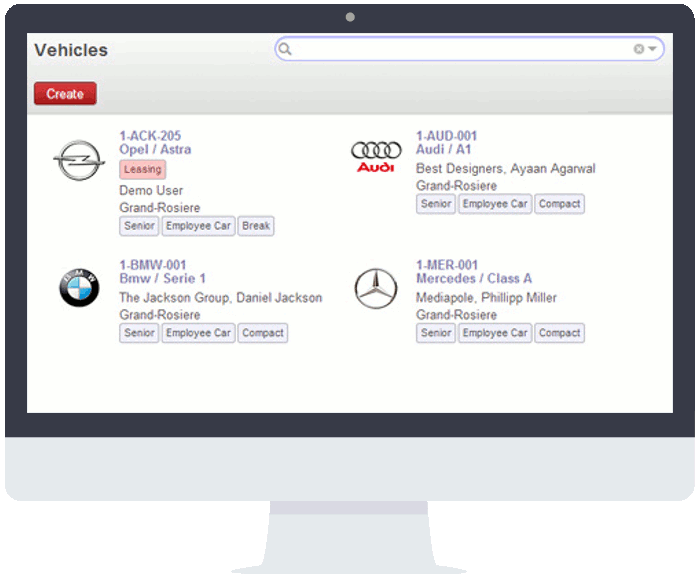Screen dimensions: 700x578
Task: Click the Vehicles page heading
Action: click(71, 50)
